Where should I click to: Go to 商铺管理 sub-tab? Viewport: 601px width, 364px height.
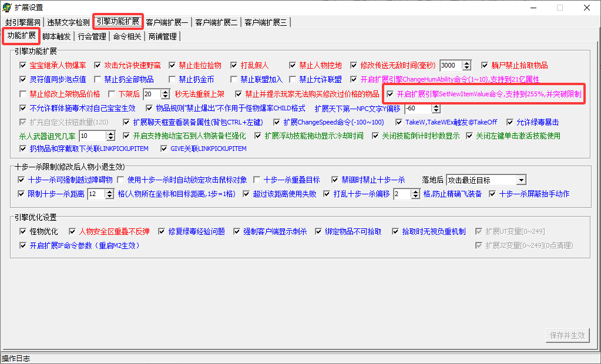pyautogui.click(x=162, y=36)
